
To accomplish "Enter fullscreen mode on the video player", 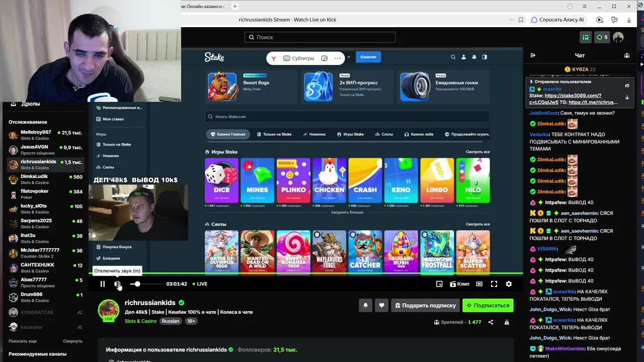I will point(494,284).
